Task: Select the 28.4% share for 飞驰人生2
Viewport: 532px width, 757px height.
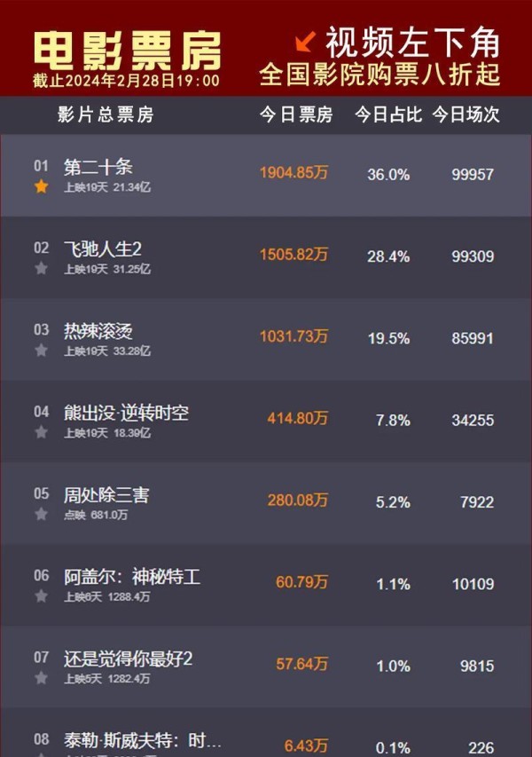Action: [388, 256]
